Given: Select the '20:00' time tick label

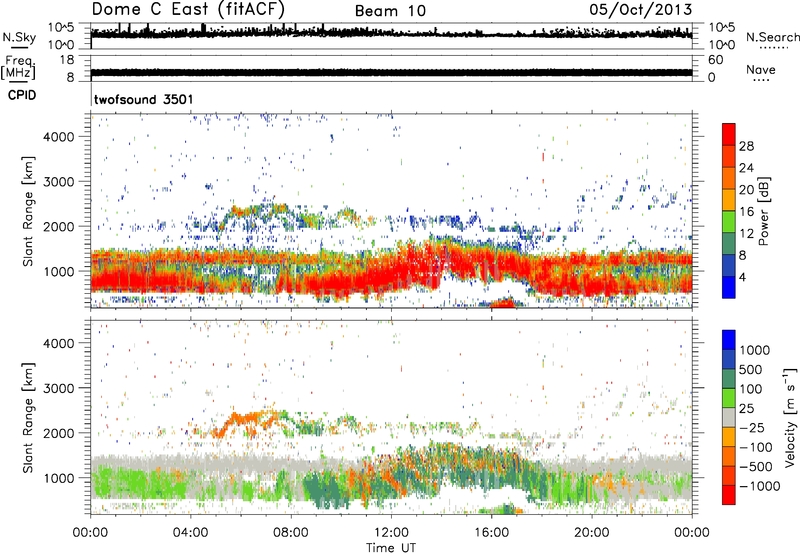Looking at the screenshot, I should [x=591, y=533].
